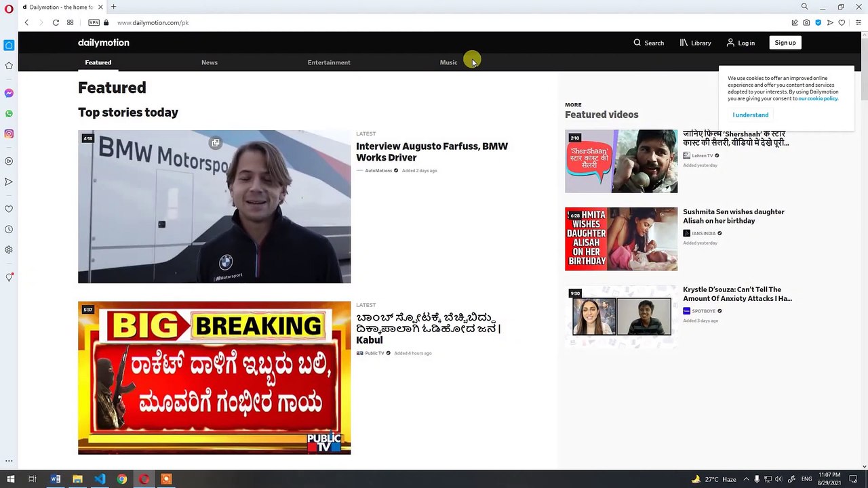This screenshot has width=868, height=488.
Task: Open WhatsApp in the Opera sidebar
Action: (9, 113)
